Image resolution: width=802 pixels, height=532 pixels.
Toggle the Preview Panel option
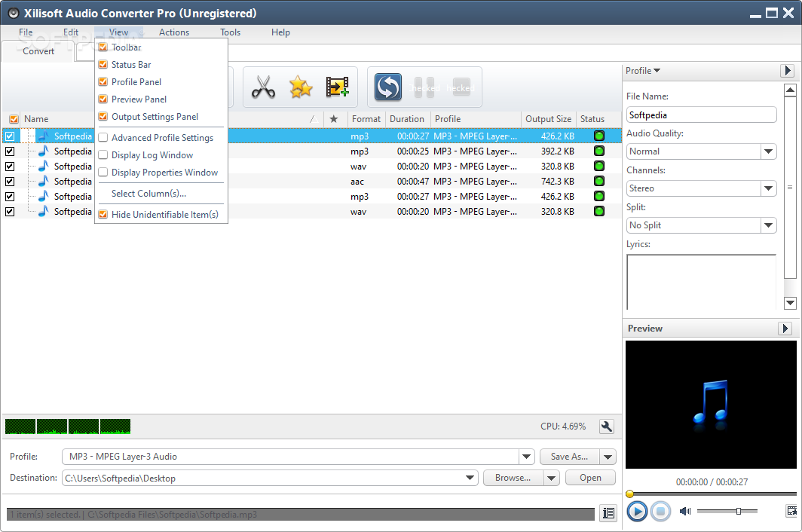(x=103, y=99)
